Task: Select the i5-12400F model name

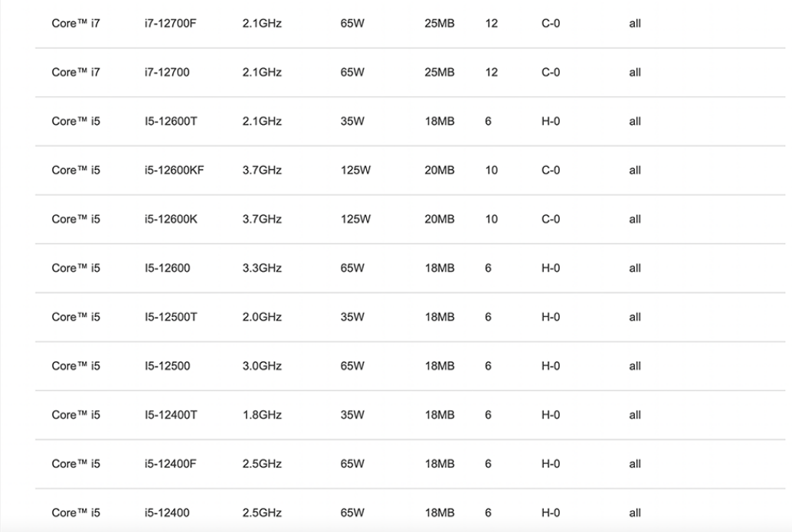Action: (x=171, y=465)
